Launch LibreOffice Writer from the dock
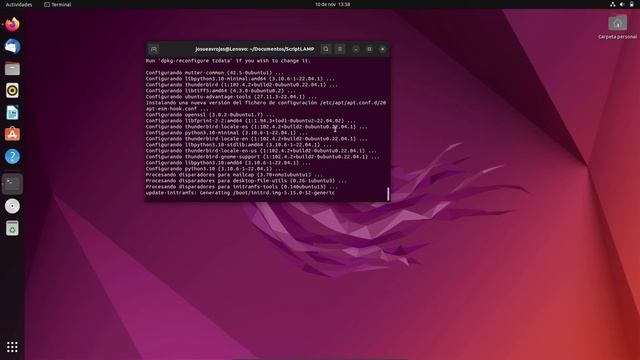 click(x=12, y=113)
